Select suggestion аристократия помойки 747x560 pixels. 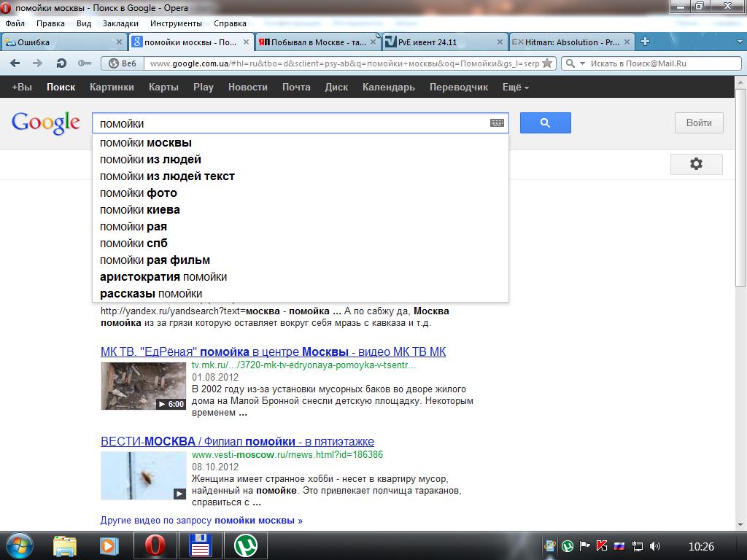[300, 276]
